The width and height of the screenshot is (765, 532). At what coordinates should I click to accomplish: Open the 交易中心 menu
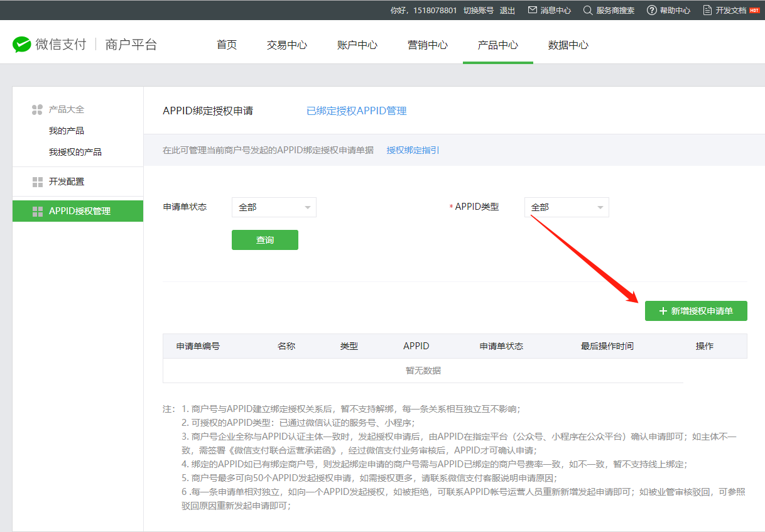click(x=287, y=45)
